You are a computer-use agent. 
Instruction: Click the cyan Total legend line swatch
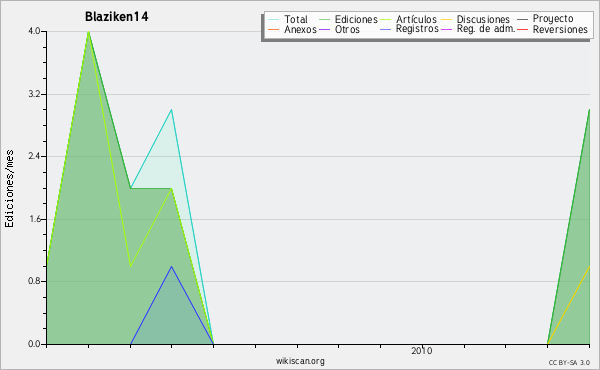coord(274,20)
